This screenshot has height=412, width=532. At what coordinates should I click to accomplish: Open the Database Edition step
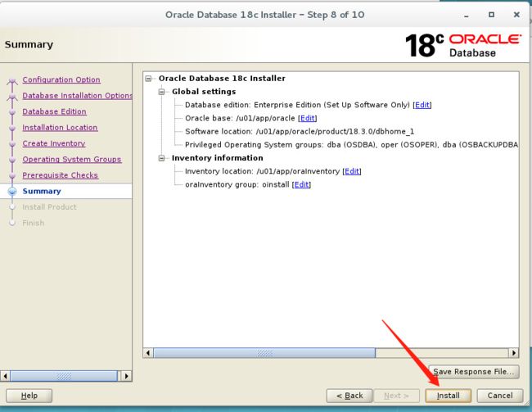[54, 111]
